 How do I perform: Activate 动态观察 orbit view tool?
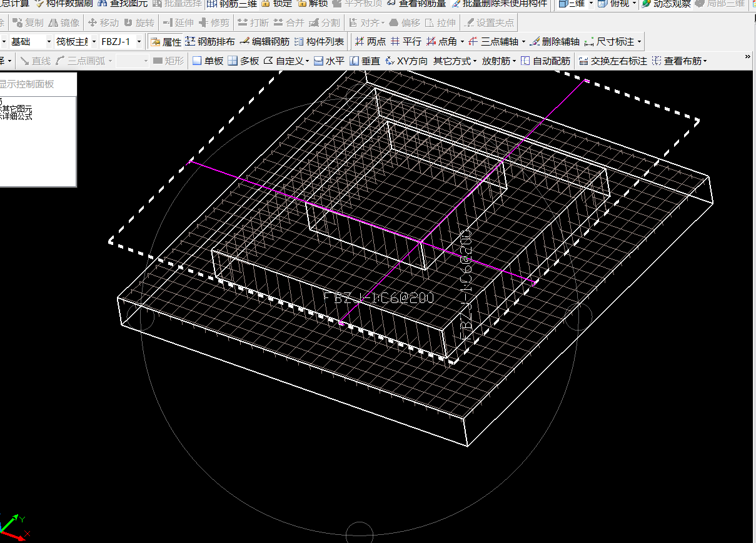point(665,3)
